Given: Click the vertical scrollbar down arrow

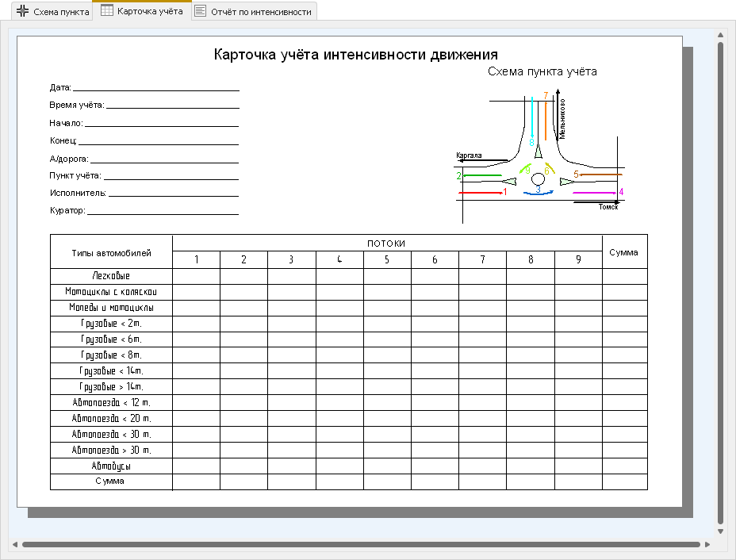Looking at the screenshot, I should coord(720,531).
